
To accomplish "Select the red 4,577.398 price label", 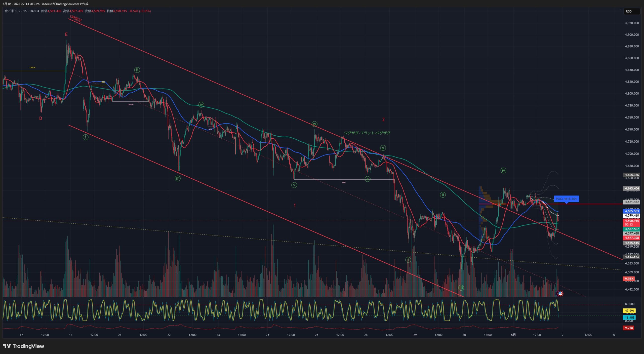I will point(632,238).
